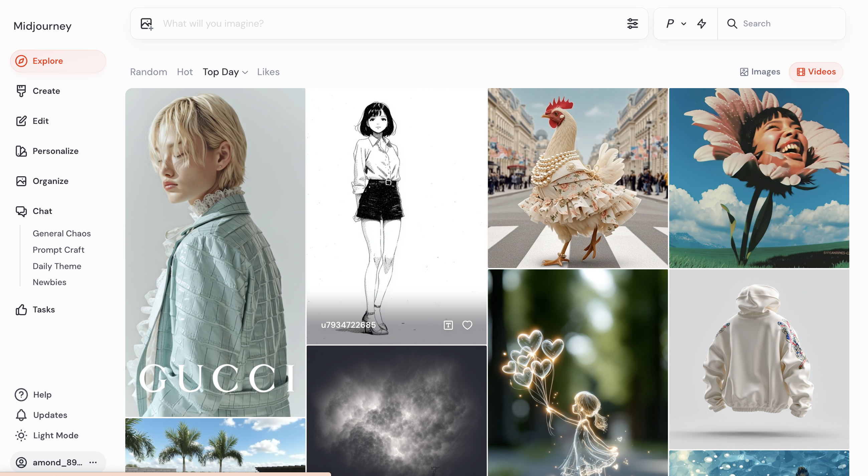The image size is (868, 476).
Task: Open the Prompt Craft chat room
Action: click(x=58, y=250)
